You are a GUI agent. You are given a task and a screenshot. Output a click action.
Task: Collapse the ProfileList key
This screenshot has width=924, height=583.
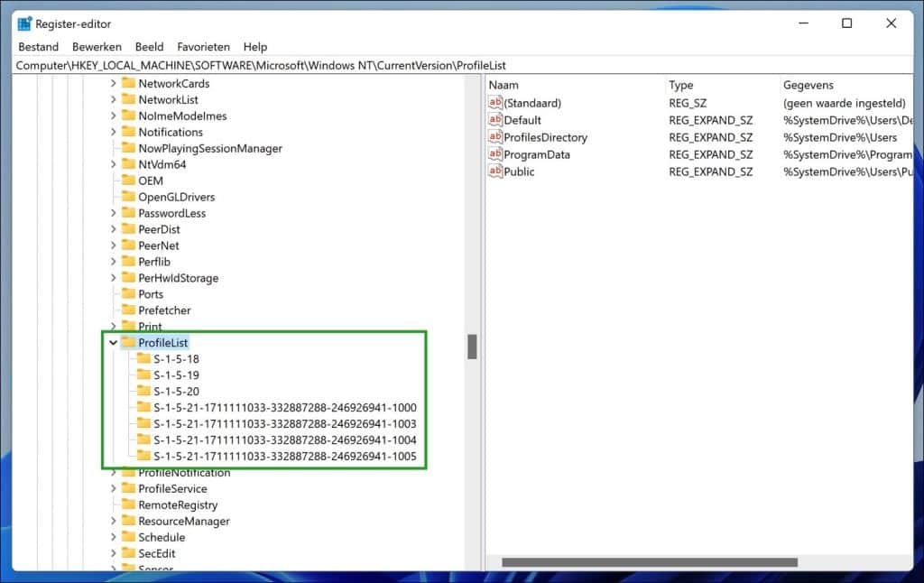pos(112,342)
